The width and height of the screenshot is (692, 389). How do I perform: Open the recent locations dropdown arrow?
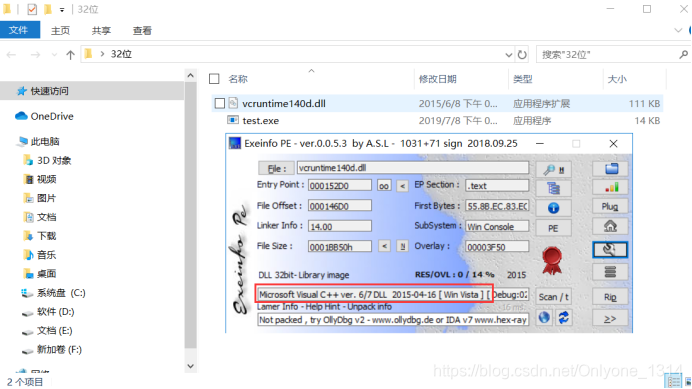(x=54, y=55)
